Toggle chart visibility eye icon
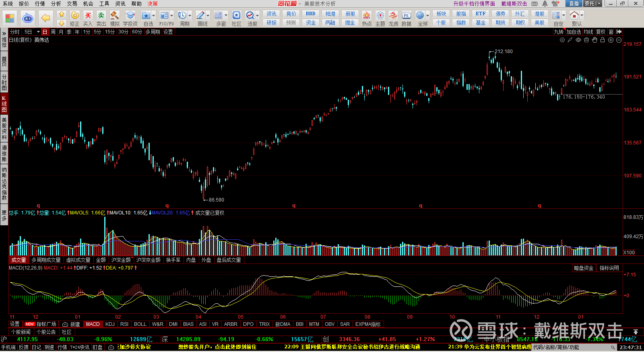Screen dimensions: 644x352 578,40
